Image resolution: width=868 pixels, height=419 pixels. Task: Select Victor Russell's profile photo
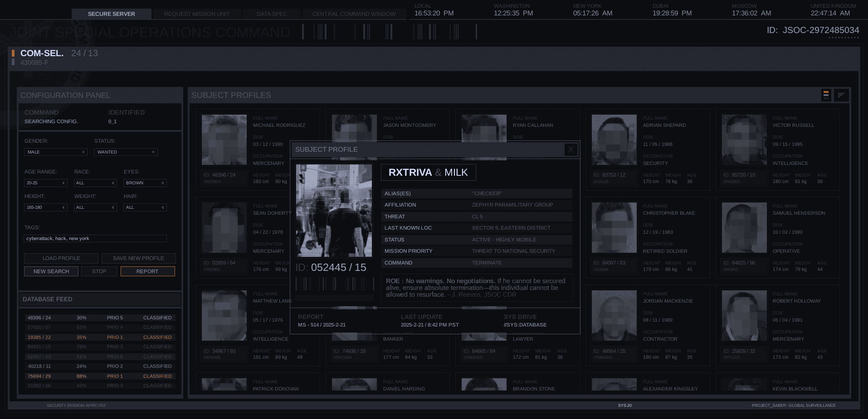(744, 140)
